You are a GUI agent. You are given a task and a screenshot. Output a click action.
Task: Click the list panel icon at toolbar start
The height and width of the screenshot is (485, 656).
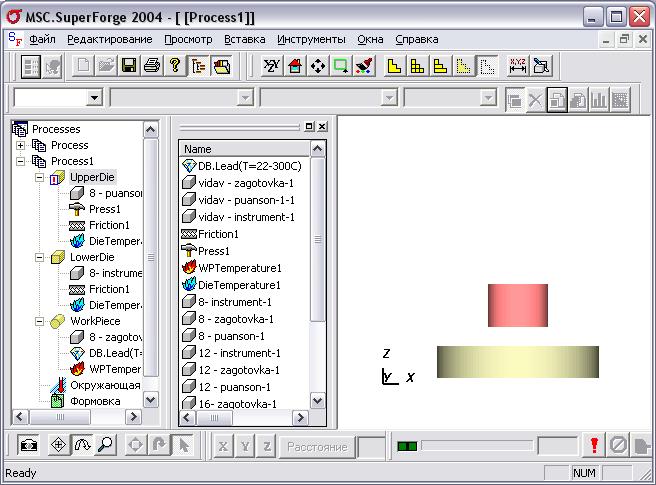[x=31, y=67]
